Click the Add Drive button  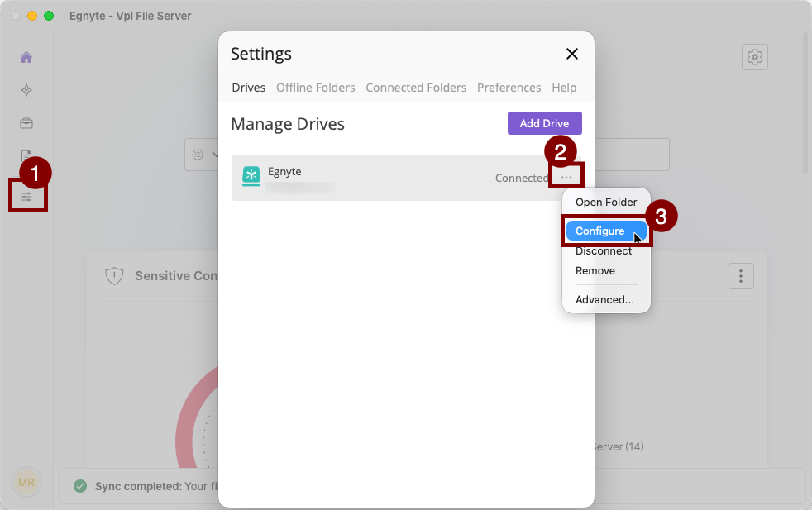[x=544, y=123]
